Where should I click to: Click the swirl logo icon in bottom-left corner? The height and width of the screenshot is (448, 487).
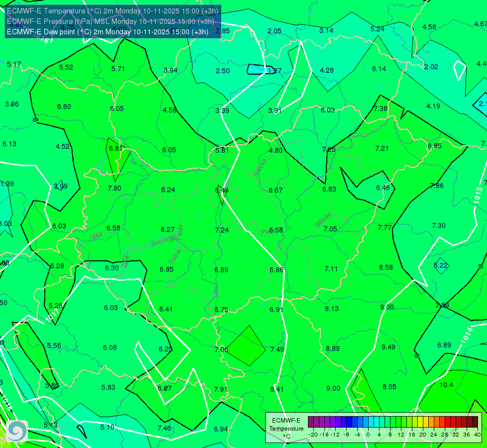17,431
